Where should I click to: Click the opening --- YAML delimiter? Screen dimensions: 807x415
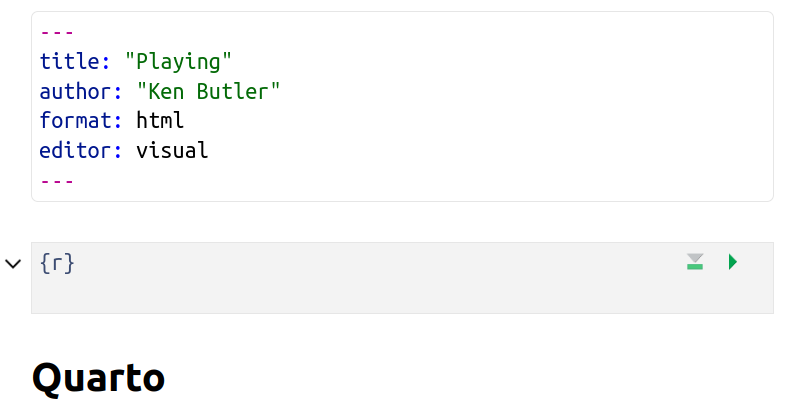point(57,32)
